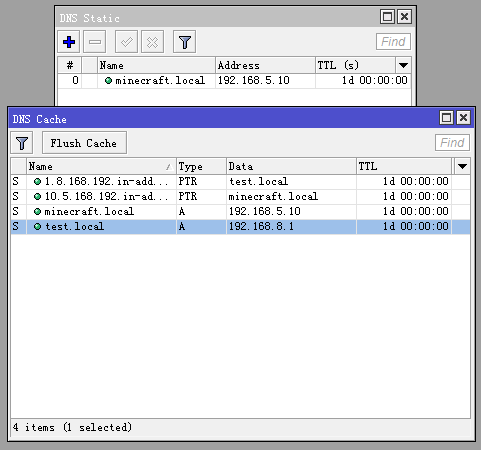
Task: Sort DNS Cache by Type column
Action: coord(201,166)
